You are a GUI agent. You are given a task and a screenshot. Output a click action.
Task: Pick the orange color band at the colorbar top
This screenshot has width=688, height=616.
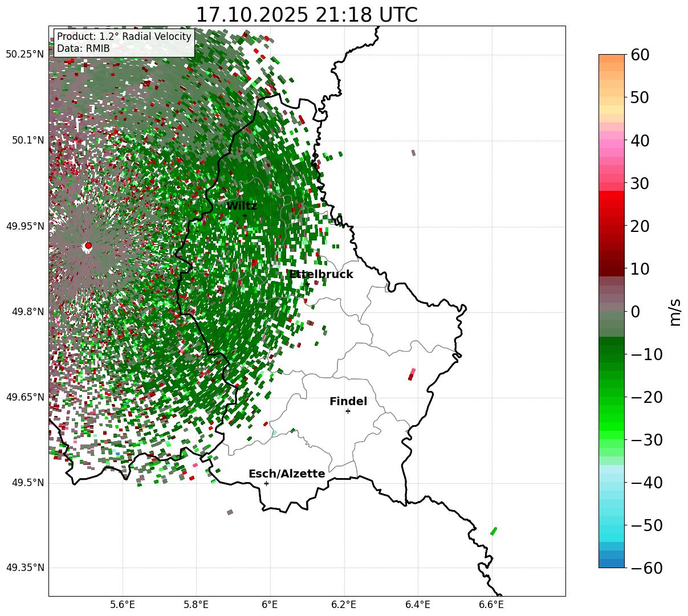click(612, 59)
